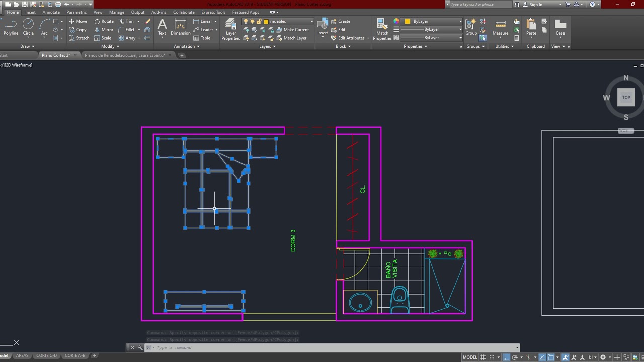
Task: Click the Plot printer icon
Action: tap(58, 4)
